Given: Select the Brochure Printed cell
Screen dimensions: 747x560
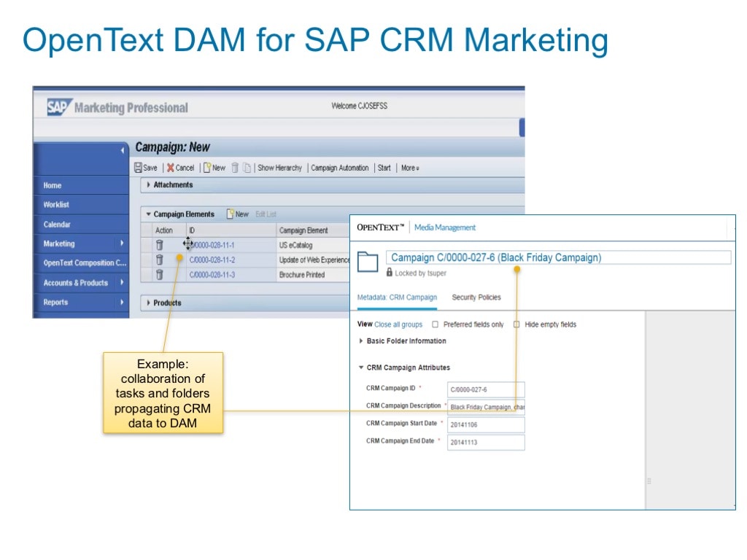Looking at the screenshot, I should 302,275.
